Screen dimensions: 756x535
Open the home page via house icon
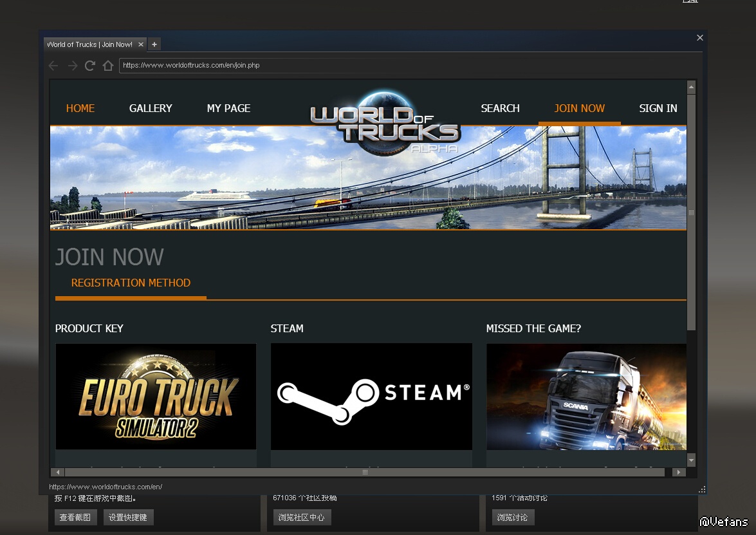[x=108, y=65]
